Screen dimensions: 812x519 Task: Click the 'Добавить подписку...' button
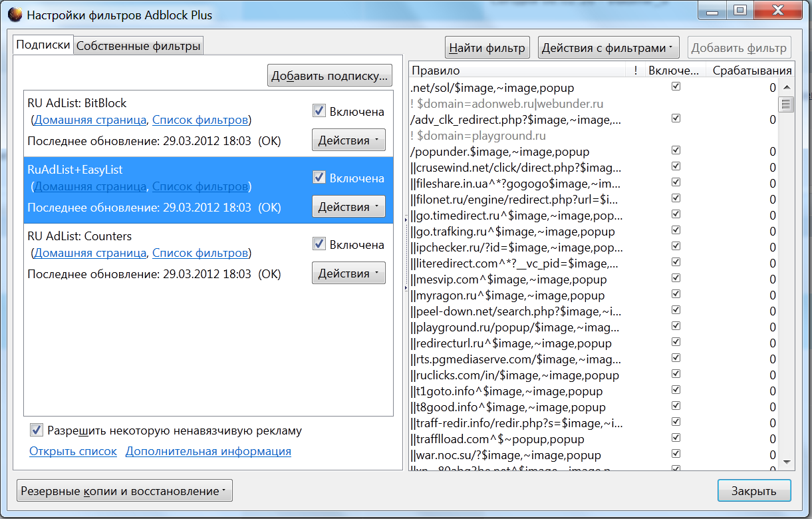330,76
